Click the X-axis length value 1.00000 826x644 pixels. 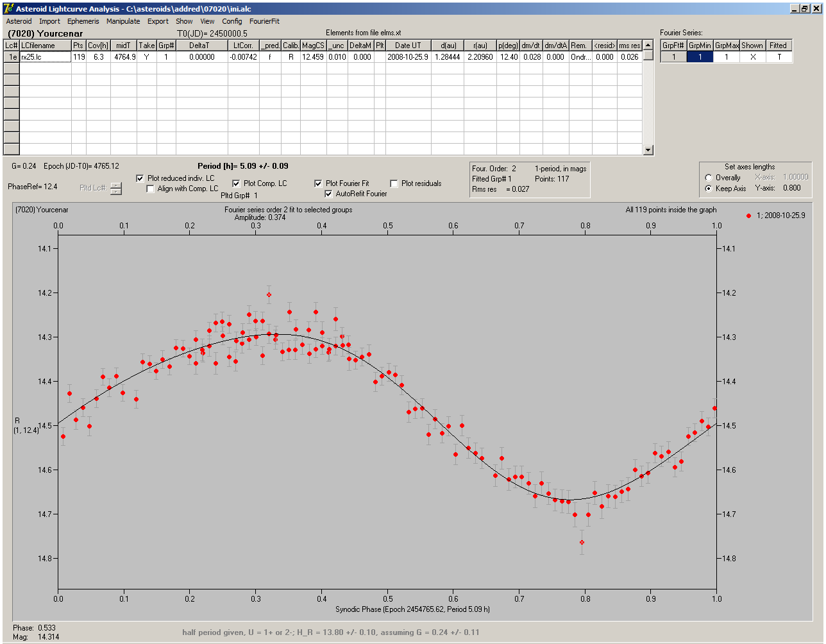(x=795, y=177)
